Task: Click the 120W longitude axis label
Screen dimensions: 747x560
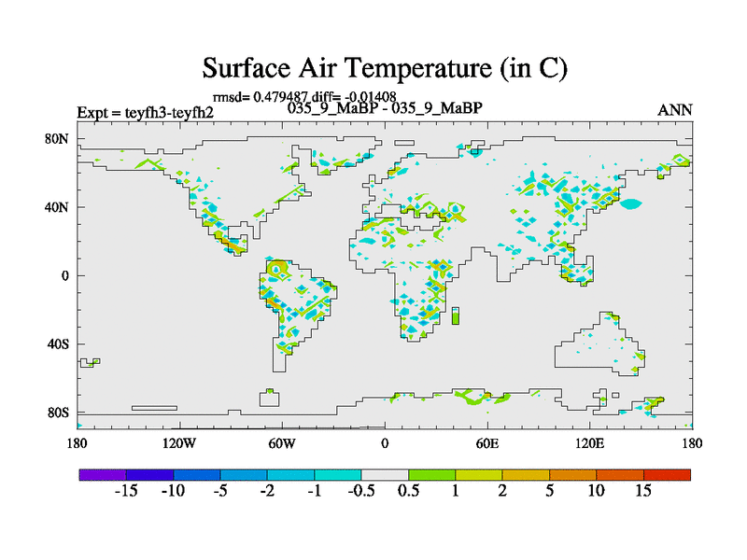Action: [x=178, y=442]
